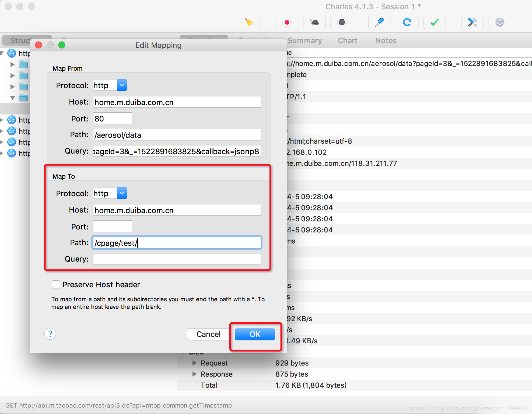Open help with the question mark icon
Screen dimensions: 532x414
point(50,334)
